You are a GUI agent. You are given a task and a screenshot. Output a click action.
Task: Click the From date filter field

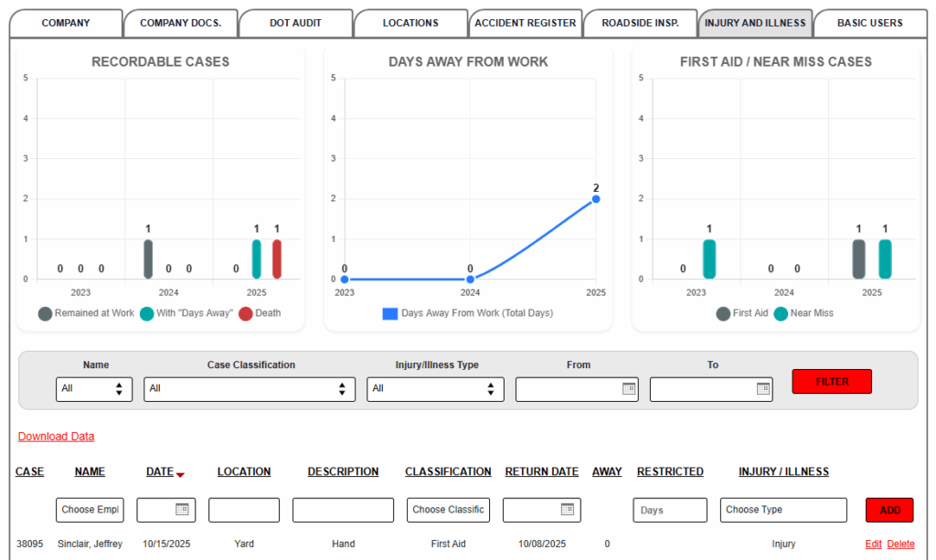578,389
